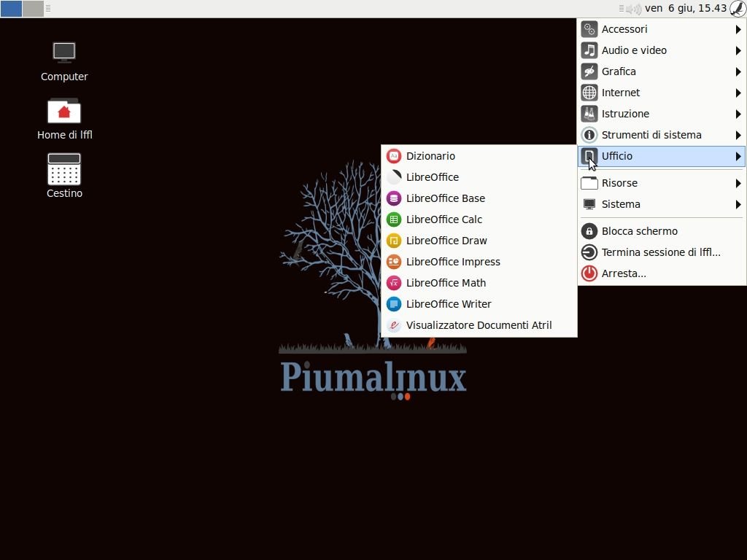Image resolution: width=747 pixels, height=560 pixels.
Task: Open LibreOffice Base
Action: point(445,198)
